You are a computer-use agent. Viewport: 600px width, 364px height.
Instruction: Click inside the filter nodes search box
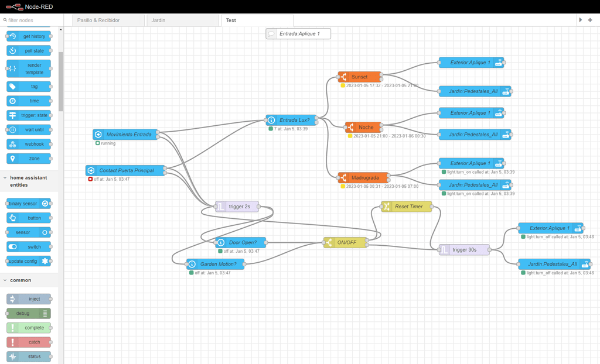(32, 19)
